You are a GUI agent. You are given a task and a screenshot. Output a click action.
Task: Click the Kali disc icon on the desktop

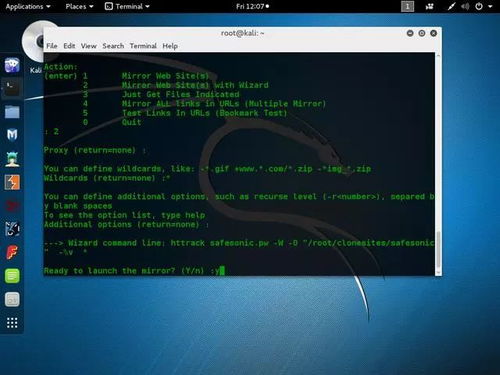point(32,41)
